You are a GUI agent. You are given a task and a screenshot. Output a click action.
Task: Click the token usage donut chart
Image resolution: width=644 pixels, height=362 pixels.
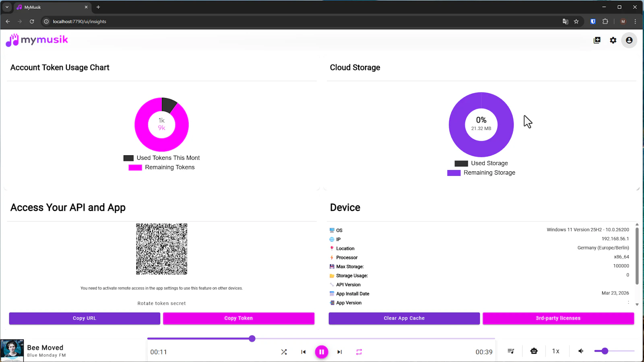click(161, 124)
